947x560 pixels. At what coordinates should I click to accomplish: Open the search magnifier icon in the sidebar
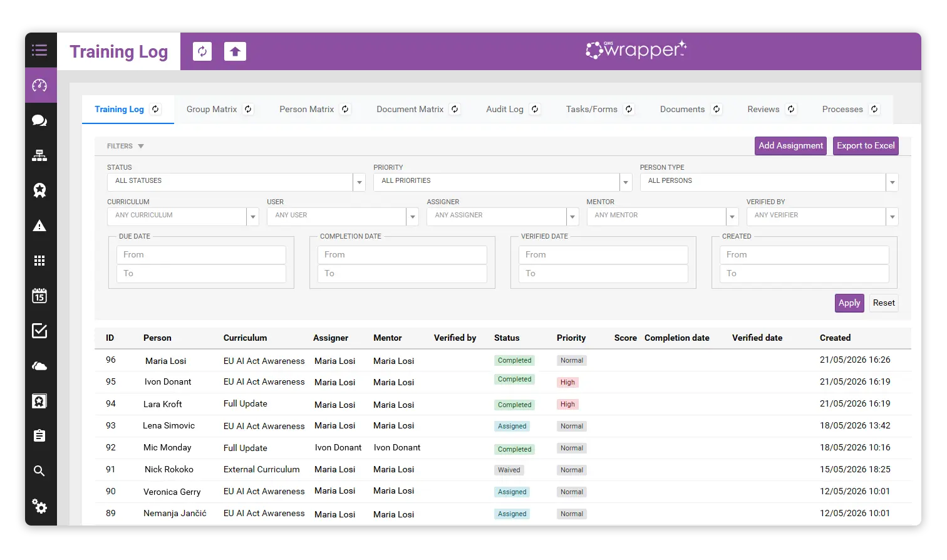tap(39, 471)
